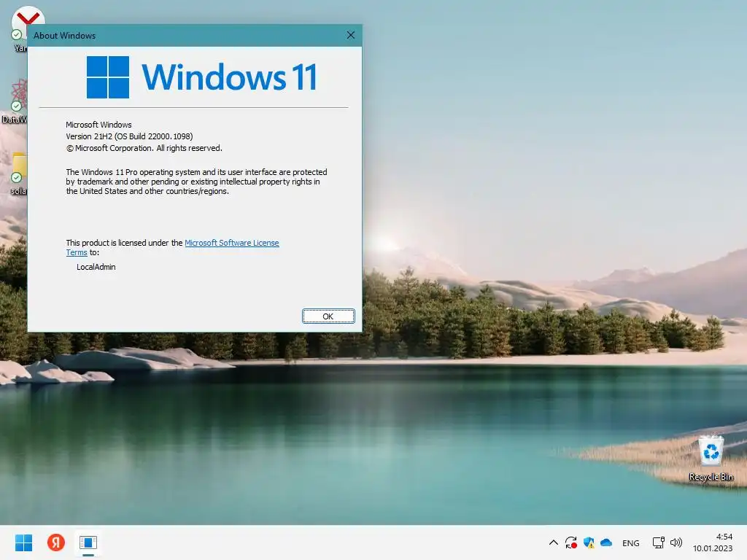Open the clock and date 10.01.2023
This screenshot has height=560, width=747.
tap(713, 542)
